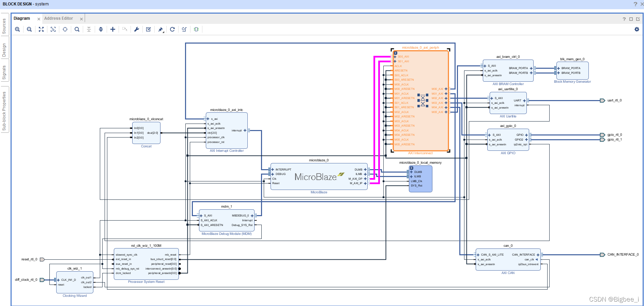Click the Regenerate Layout refresh icon
The image size is (644, 306).
point(172,29)
